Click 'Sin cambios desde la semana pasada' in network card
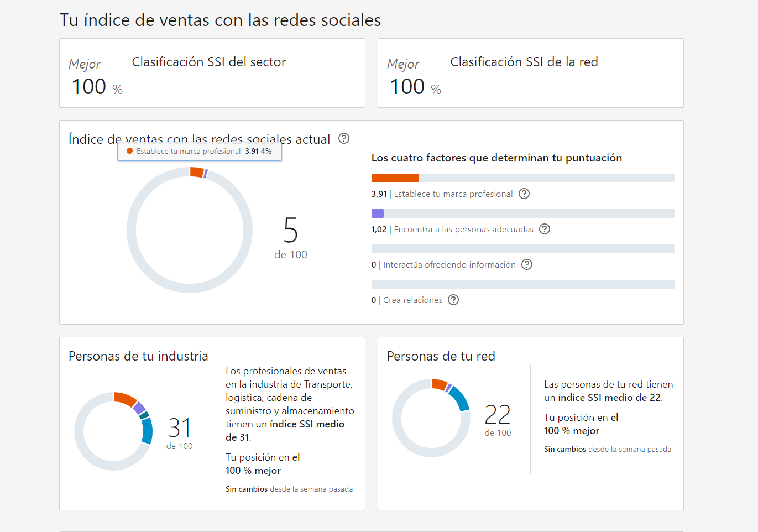 point(608,450)
